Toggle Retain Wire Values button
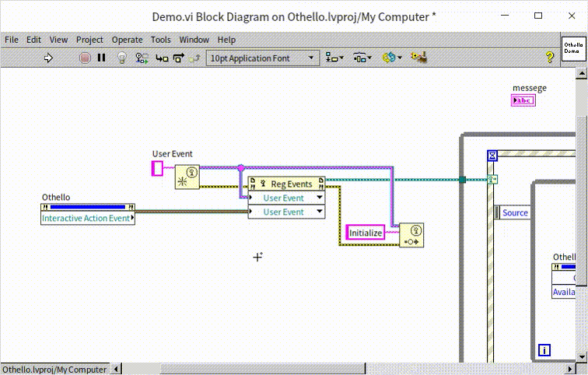 tap(142, 58)
